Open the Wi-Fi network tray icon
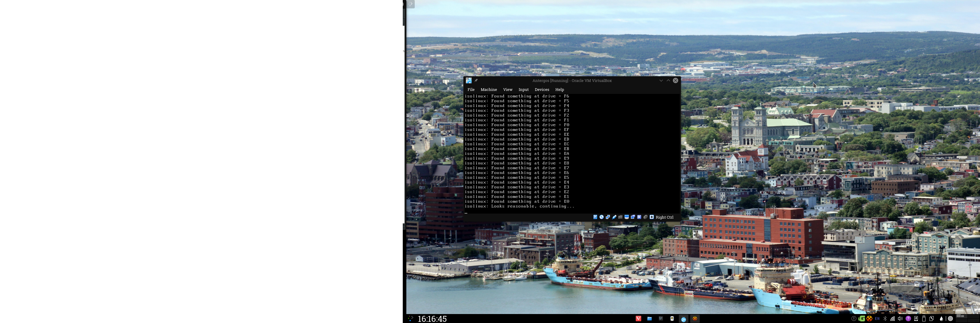 893,319
